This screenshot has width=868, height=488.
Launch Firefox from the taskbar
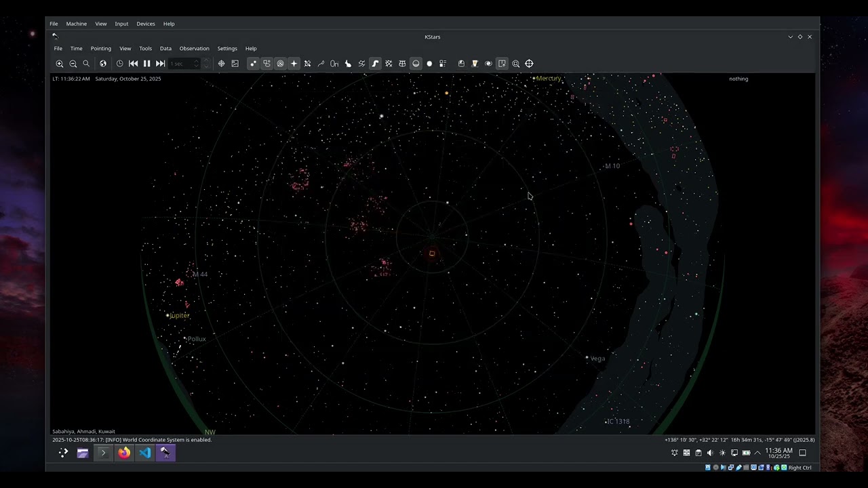click(124, 453)
